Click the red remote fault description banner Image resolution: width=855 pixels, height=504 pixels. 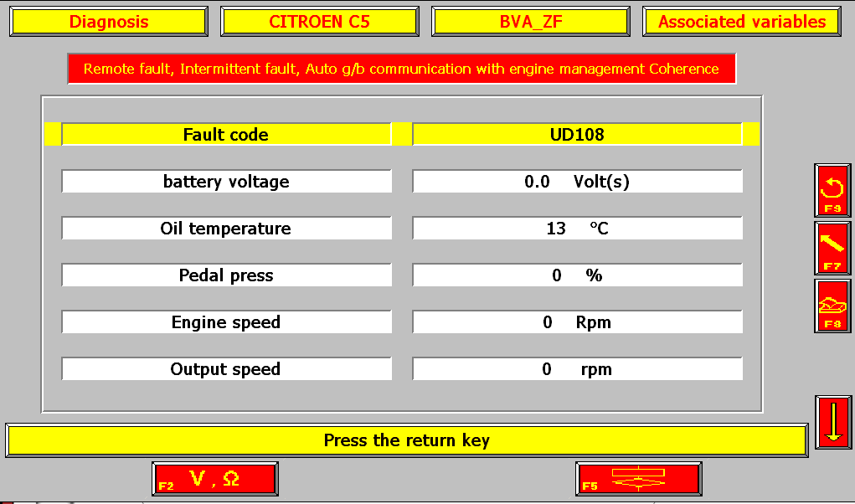402,69
